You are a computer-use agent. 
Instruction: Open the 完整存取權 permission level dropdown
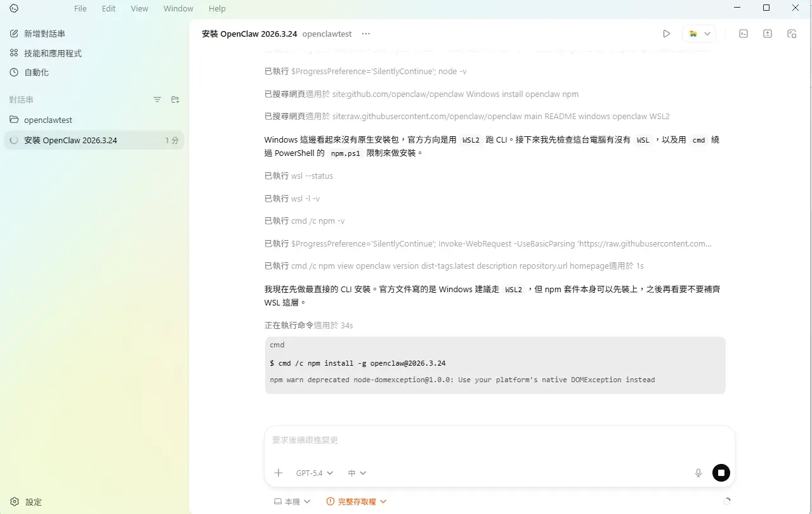coord(357,501)
